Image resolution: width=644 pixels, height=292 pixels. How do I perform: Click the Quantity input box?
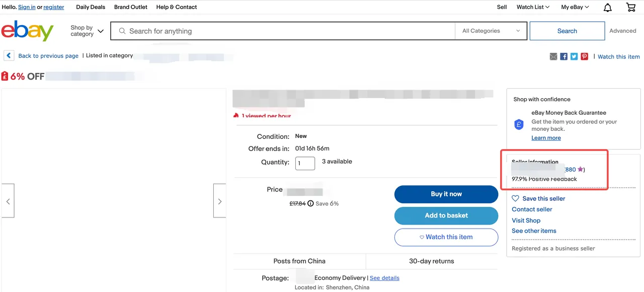point(305,163)
